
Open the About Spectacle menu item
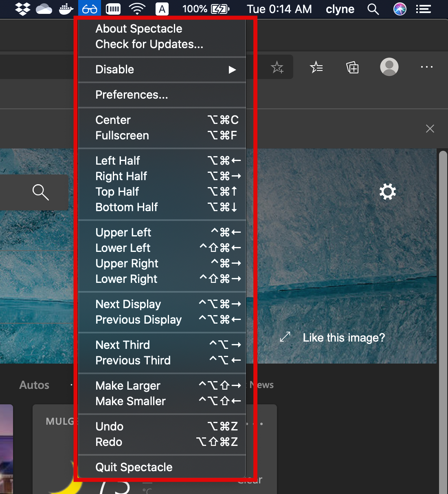click(x=162, y=29)
